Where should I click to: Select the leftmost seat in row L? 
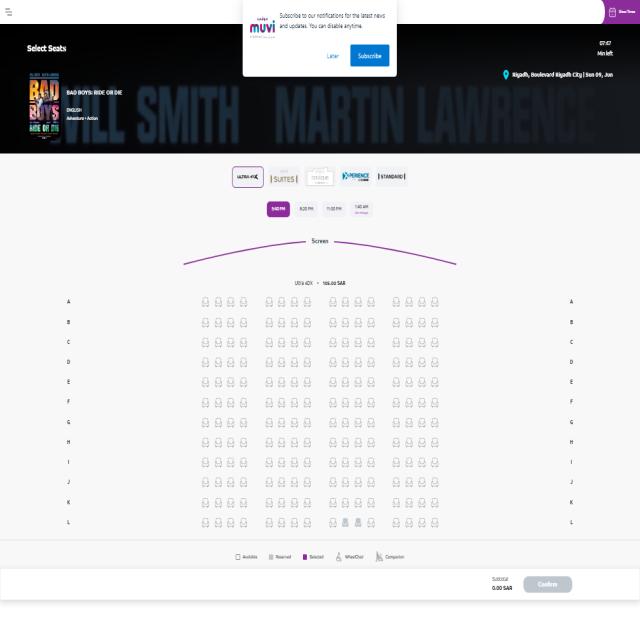pyautogui.click(x=205, y=522)
